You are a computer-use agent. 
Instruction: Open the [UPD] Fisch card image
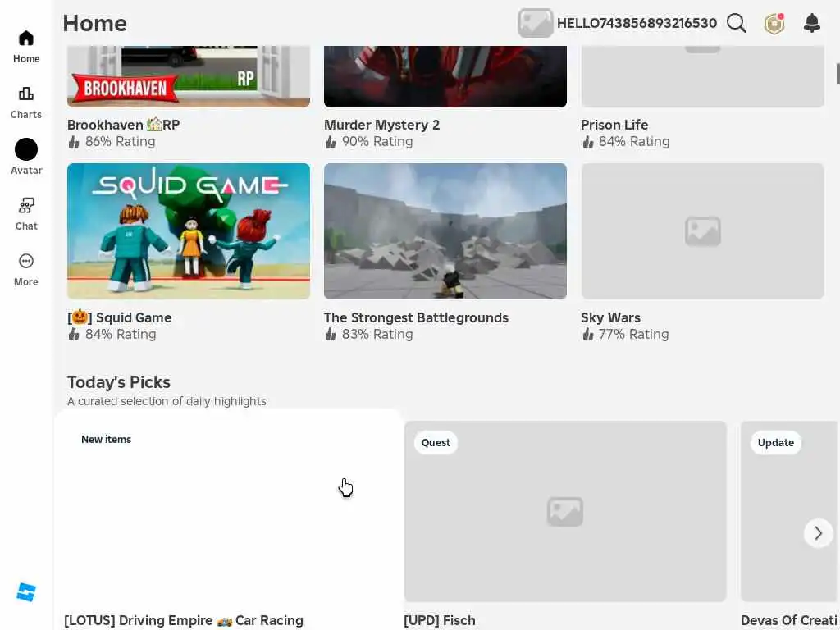click(x=565, y=511)
